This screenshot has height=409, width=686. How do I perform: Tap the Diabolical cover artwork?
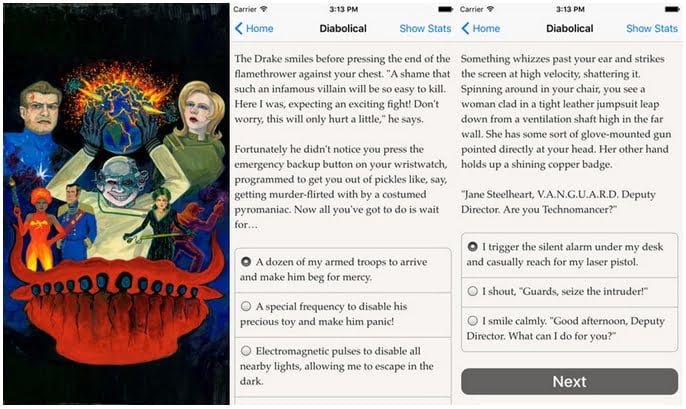(116, 204)
